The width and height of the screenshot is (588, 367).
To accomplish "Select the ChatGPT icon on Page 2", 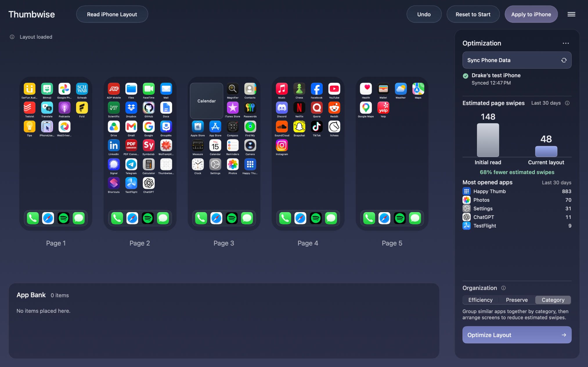I will tap(149, 183).
